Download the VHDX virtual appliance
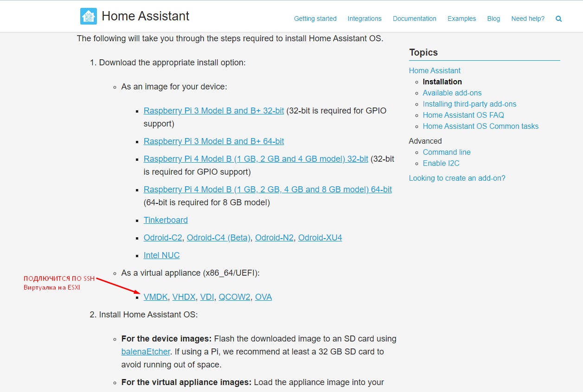Screen dimensions: 583x392 pyautogui.click(x=184, y=297)
